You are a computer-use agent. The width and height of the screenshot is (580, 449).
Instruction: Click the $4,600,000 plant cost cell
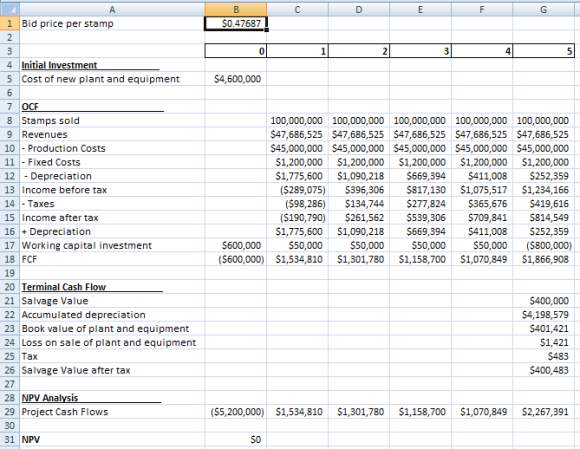(x=236, y=79)
